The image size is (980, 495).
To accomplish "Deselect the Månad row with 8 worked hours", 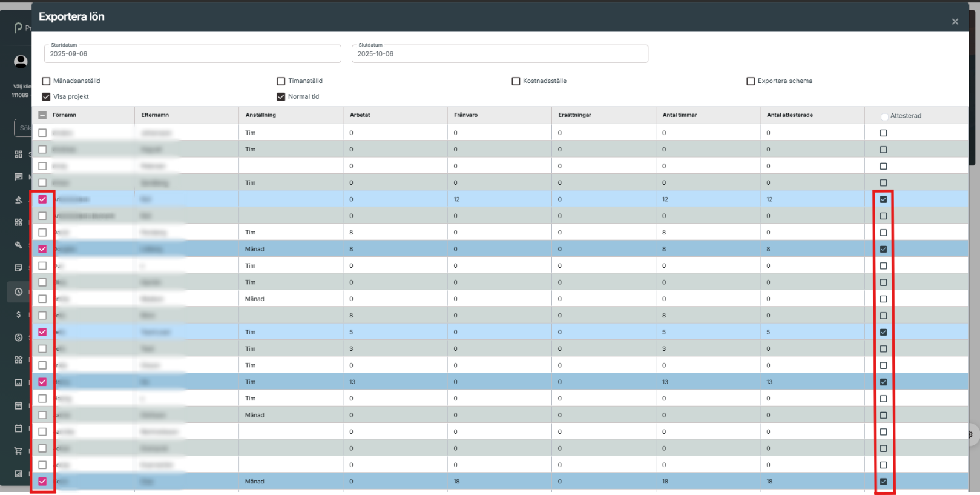I will coord(42,249).
